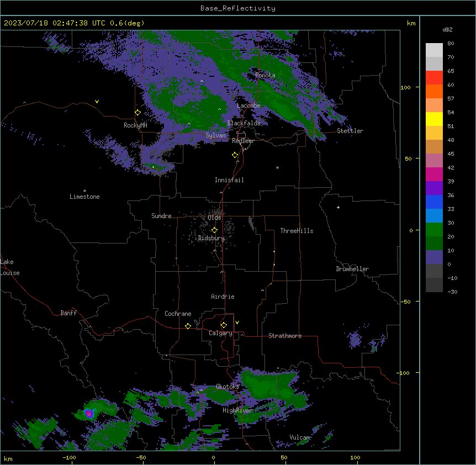Click the Drumheller label
Image resolution: width=476 pixels, height=465 pixels.
352,269
